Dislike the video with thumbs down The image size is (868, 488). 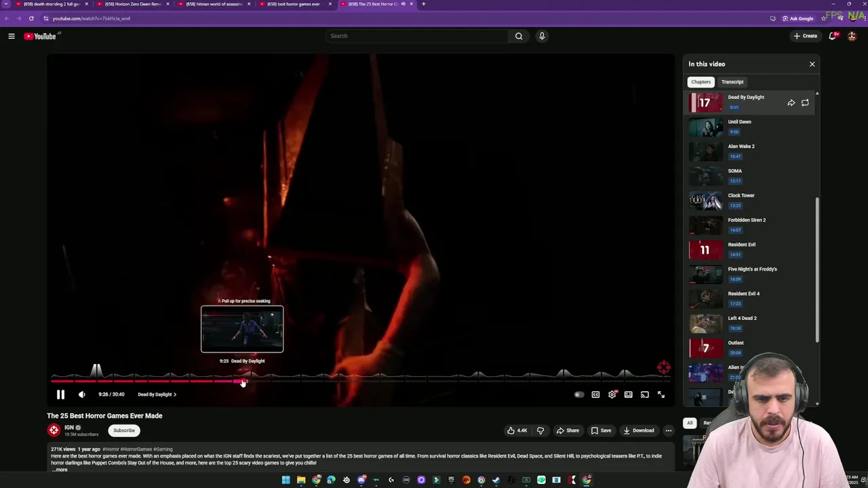(540, 430)
